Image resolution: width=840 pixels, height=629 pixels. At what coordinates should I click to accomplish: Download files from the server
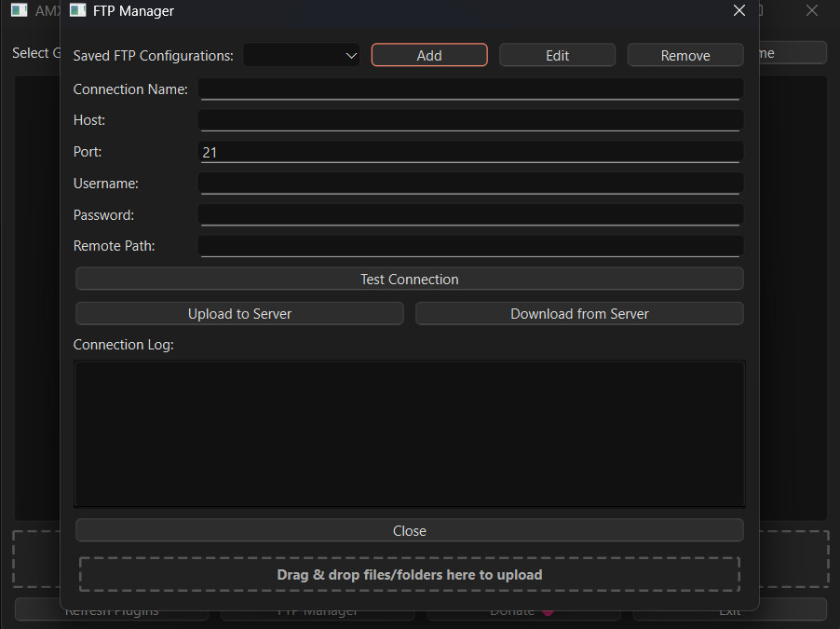coord(578,313)
